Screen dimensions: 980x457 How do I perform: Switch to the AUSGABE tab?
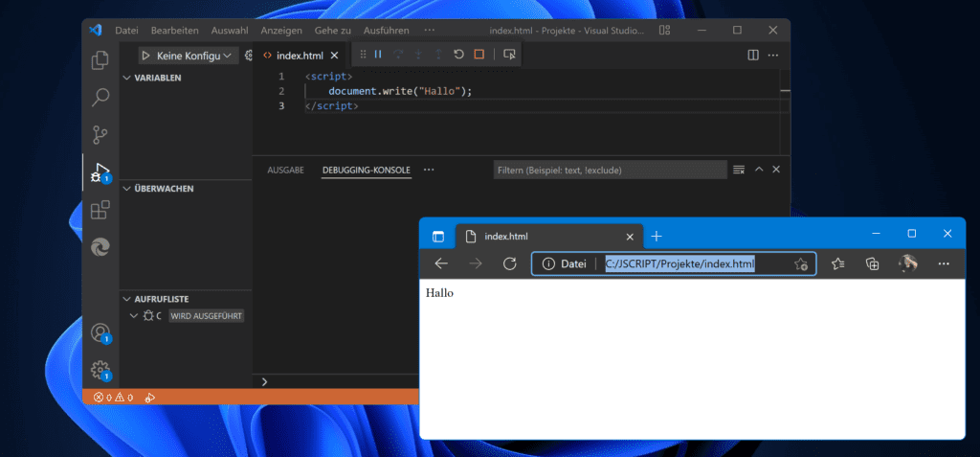pyautogui.click(x=285, y=170)
